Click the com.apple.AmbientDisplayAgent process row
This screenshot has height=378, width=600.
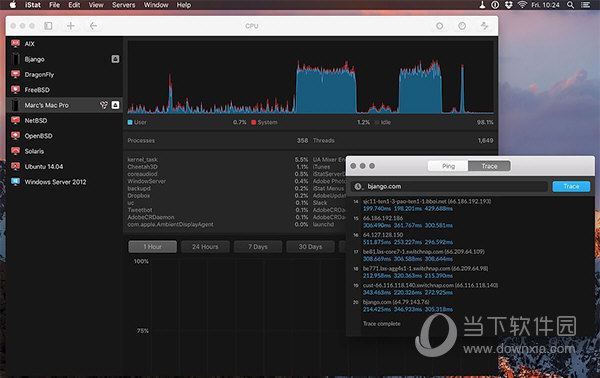pyautogui.click(x=218, y=225)
